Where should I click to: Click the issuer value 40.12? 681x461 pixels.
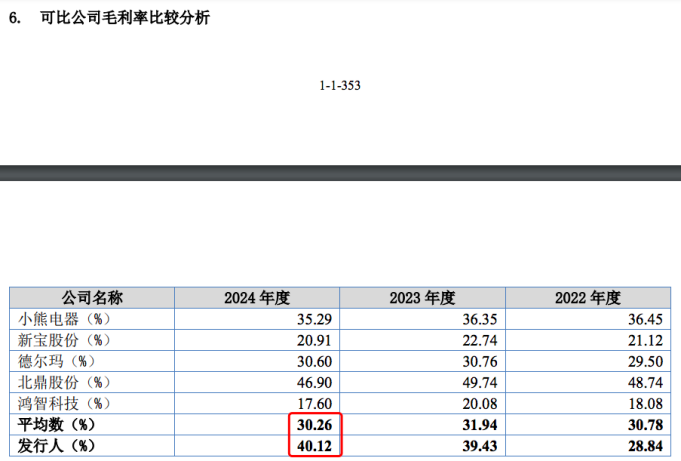click(x=314, y=446)
